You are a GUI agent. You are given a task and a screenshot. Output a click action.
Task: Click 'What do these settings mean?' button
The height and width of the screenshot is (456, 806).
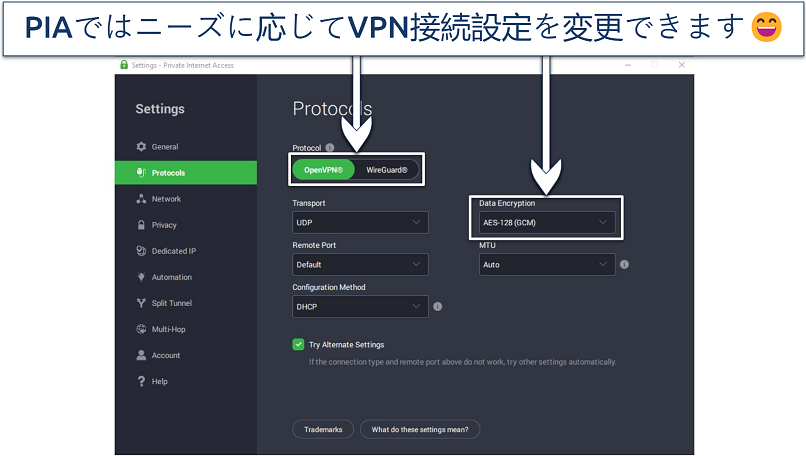coord(420,429)
